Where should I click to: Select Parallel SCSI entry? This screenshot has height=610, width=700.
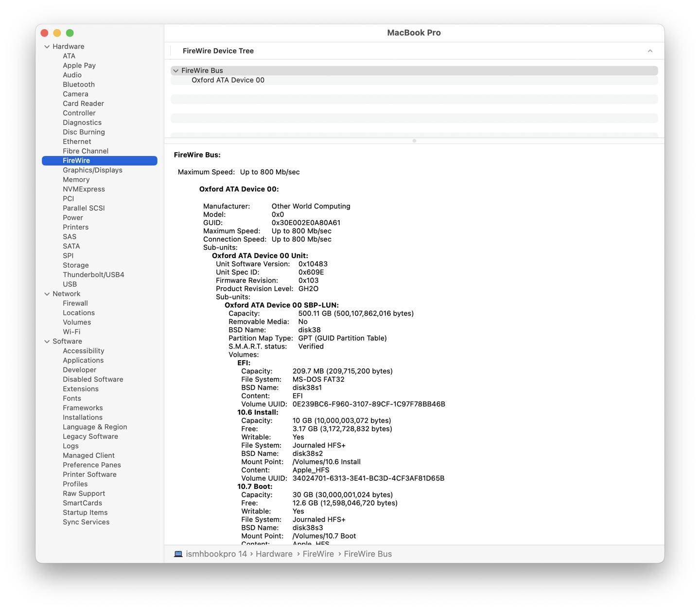tap(84, 208)
